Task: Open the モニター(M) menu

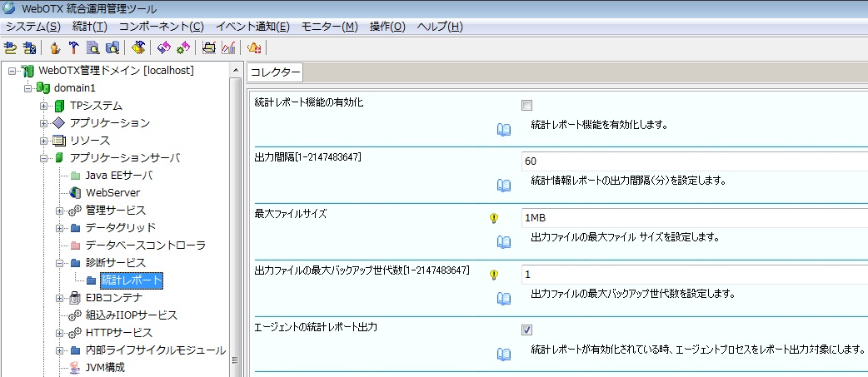Action: 329,26
